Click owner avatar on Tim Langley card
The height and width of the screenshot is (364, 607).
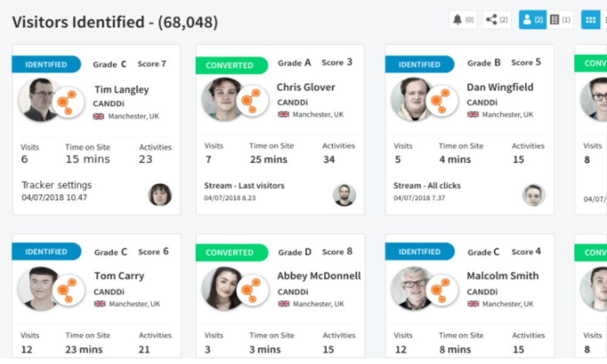click(160, 195)
